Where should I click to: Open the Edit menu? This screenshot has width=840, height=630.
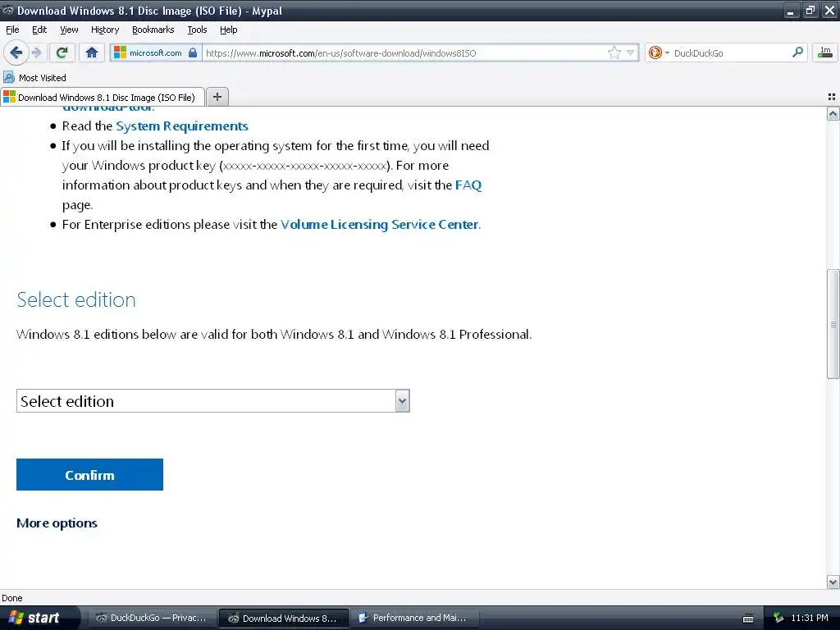[39, 30]
